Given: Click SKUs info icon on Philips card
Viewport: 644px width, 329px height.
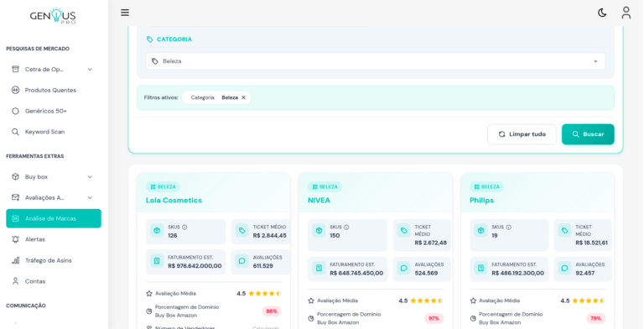Looking at the screenshot, I should tap(508, 227).
